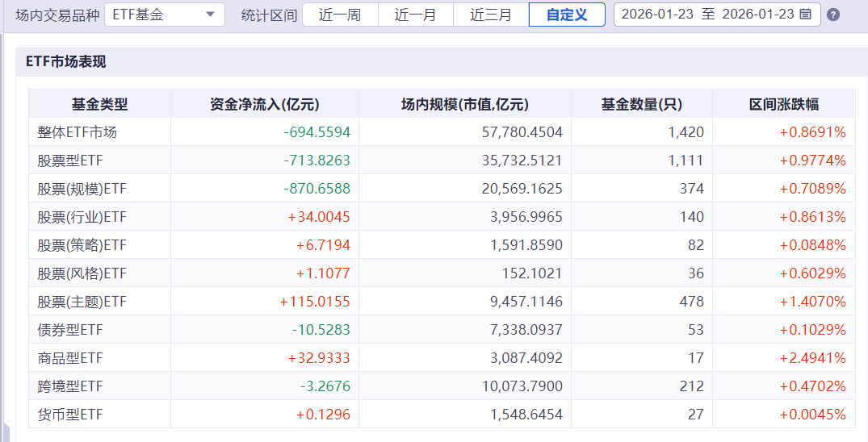
Task: Select the 债券型ETF row label
Action: [70, 330]
